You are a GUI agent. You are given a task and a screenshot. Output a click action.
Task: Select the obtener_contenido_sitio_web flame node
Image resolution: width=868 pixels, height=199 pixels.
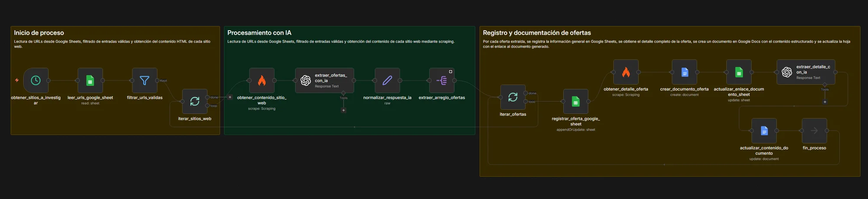click(262, 80)
